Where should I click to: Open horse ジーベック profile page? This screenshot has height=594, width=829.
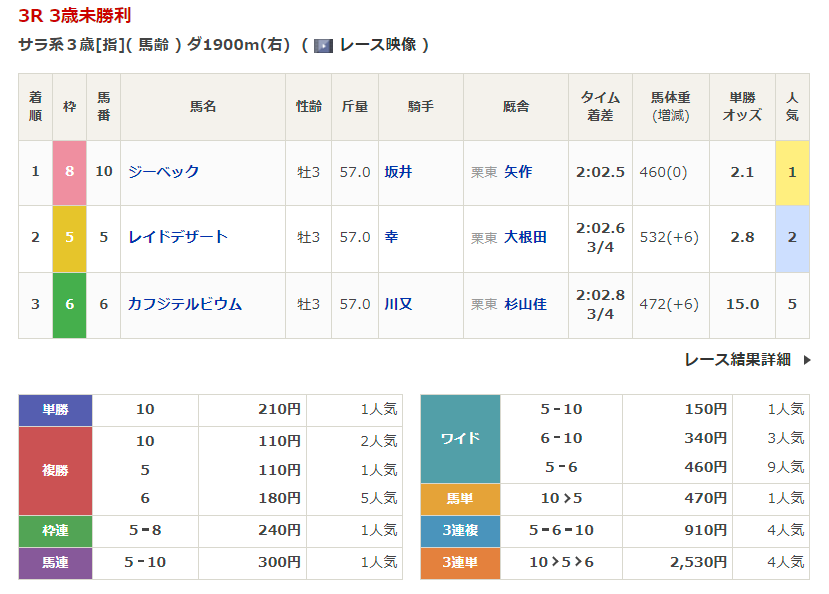[x=164, y=172]
